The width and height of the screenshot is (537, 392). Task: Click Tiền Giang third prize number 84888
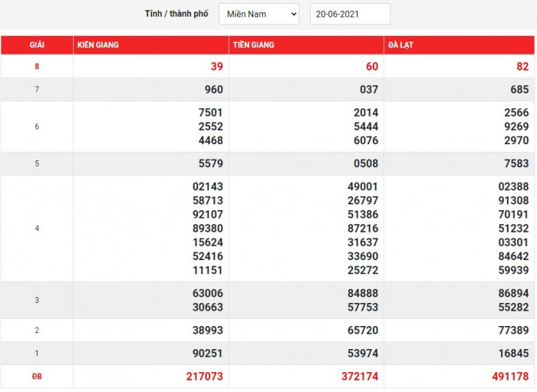point(363,293)
